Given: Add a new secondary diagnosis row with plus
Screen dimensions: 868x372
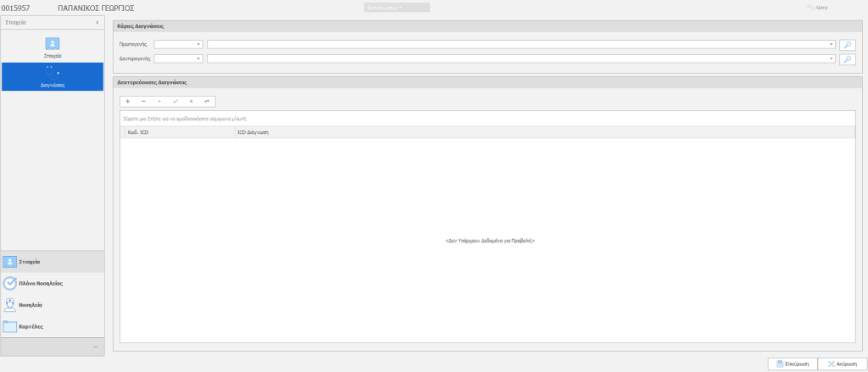Looking at the screenshot, I should [x=127, y=101].
